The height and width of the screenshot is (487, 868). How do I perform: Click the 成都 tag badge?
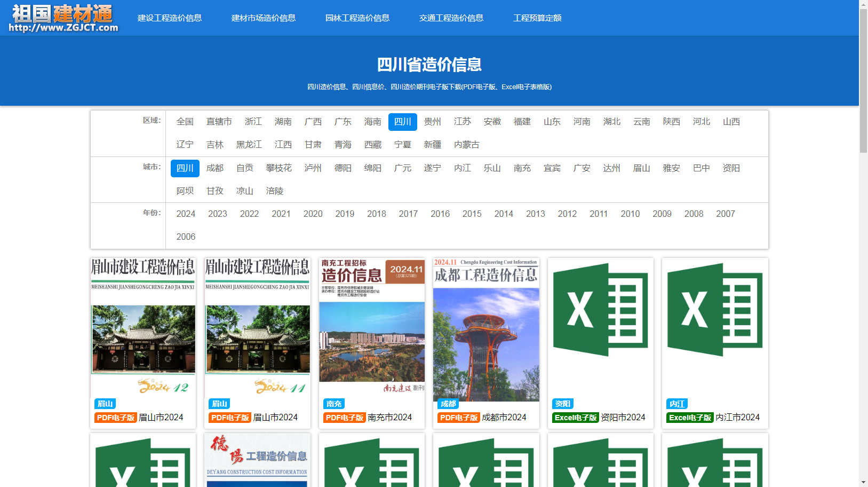pyautogui.click(x=448, y=404)
